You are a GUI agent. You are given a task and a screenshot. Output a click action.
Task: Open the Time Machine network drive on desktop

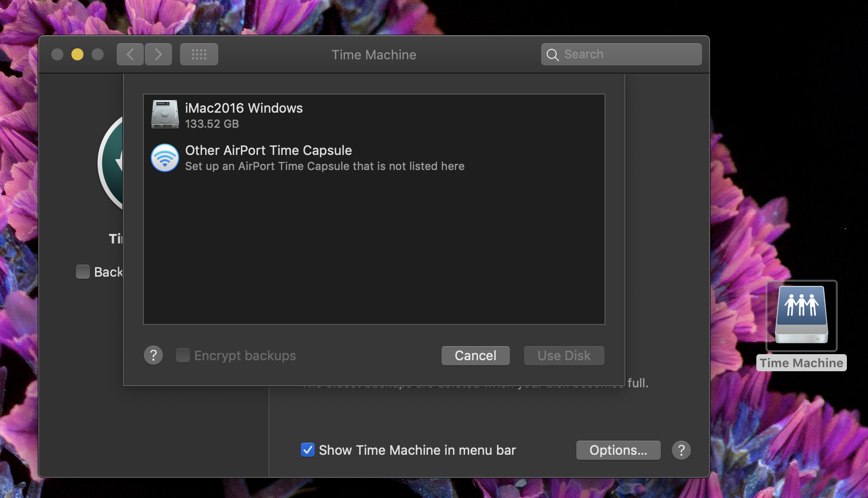802,315
